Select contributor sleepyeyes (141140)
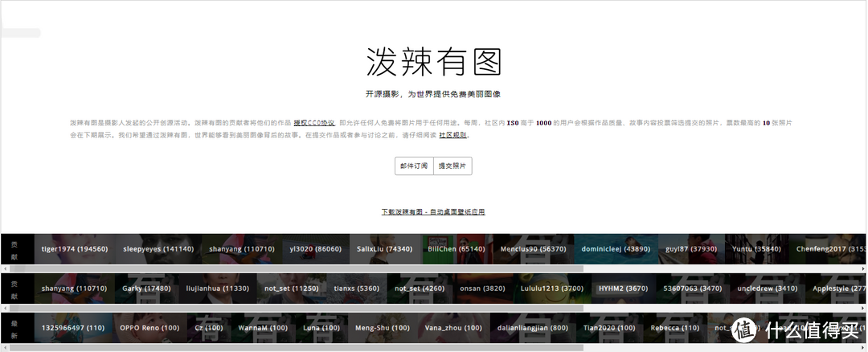This screenshot has height=352, width=868. pos(158,249)
